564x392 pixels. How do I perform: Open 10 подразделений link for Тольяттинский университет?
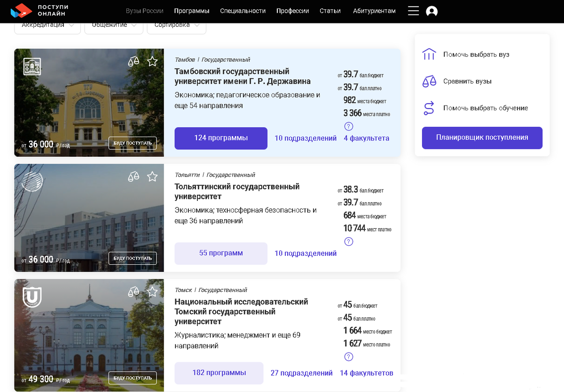(305, 254)
